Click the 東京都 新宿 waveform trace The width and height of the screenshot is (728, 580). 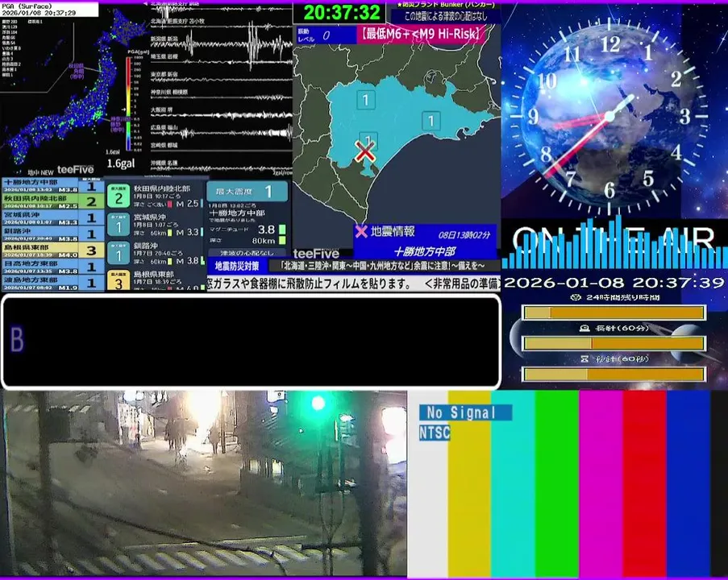[x=222, y=79]
